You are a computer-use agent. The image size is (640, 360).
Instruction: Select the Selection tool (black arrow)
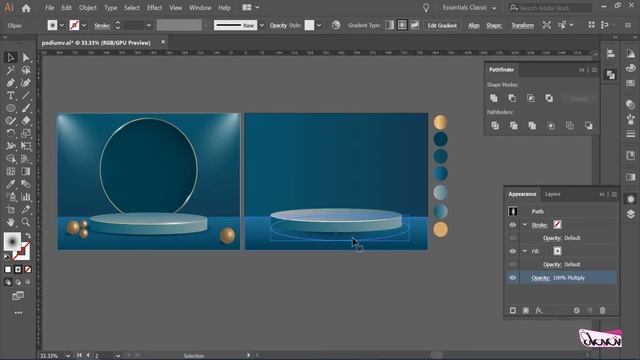(11, 58)
